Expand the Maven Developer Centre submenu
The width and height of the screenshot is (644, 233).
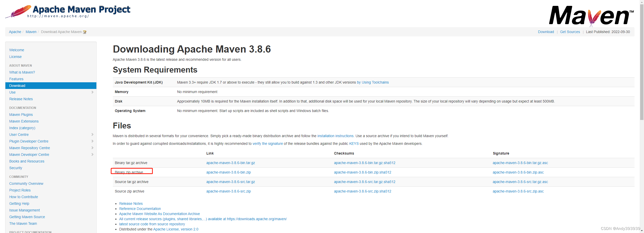coord(93,154)
